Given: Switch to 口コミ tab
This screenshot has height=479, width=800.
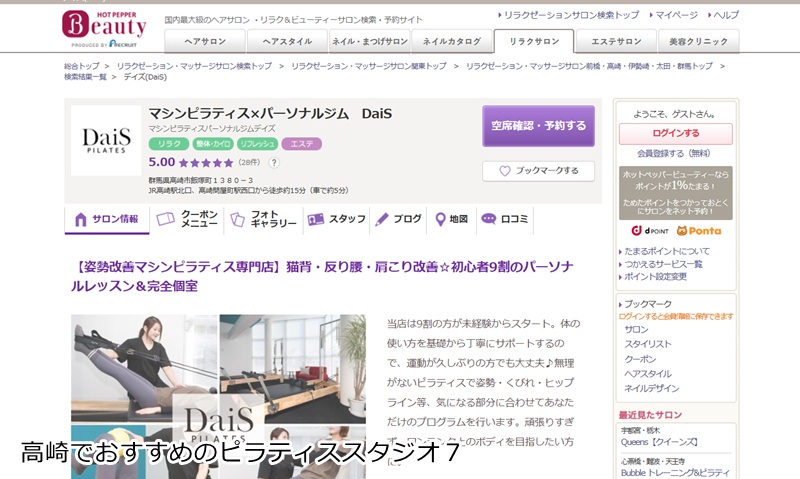Looking at the screenshot, I should pyautogui.click(x=505, y=219).
